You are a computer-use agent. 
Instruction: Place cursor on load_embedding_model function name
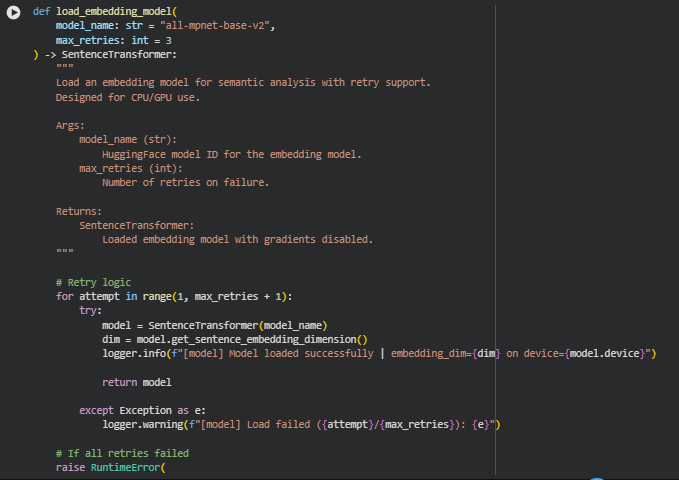click(x=100, y=11)
